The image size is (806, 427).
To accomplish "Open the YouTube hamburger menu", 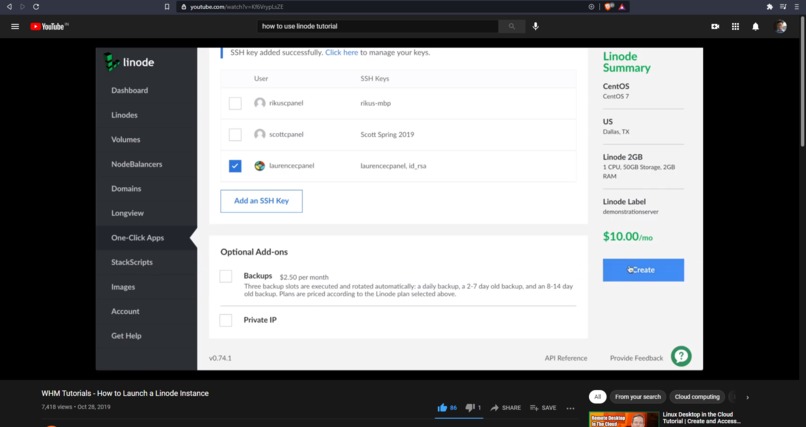I will pyautogui.click(x=15, y=26).
